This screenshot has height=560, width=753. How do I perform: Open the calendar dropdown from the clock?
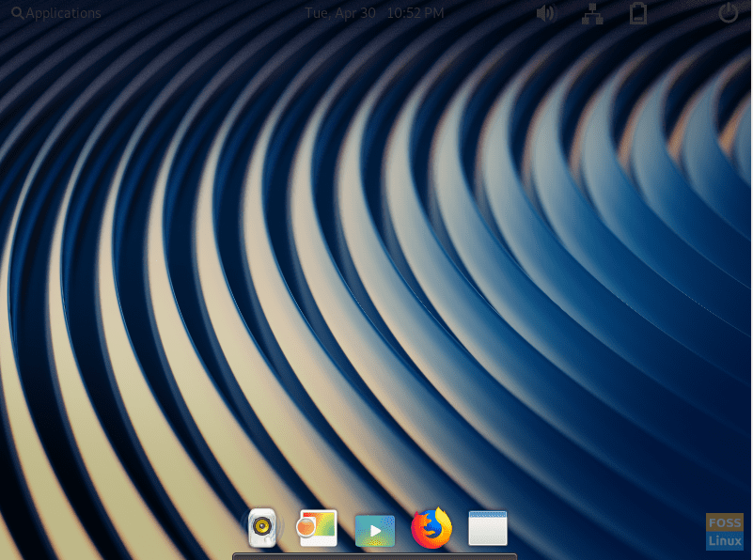click(x=374, y=13)
